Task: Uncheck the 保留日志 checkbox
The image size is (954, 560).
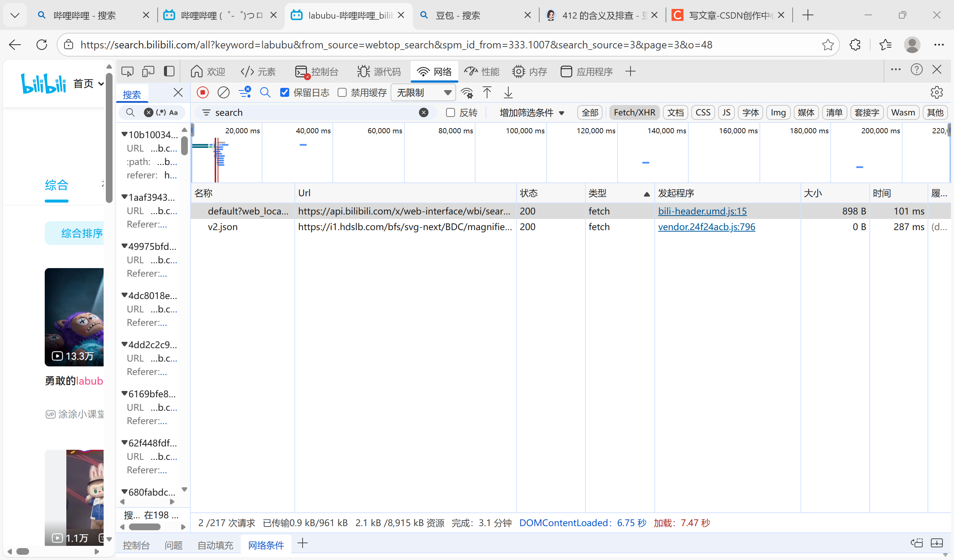Action: click(285, 92)
